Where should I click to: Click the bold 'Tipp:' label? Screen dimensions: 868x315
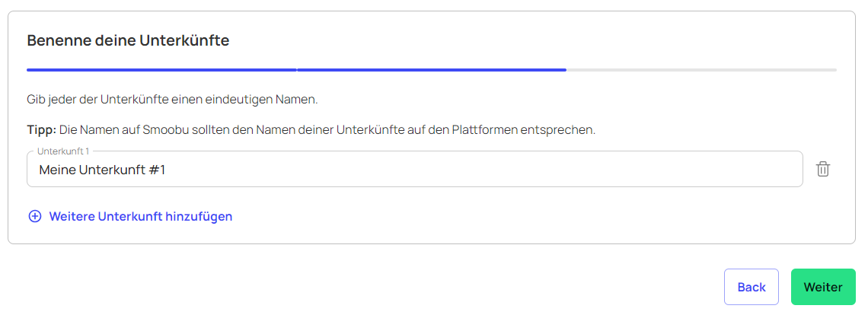[42, 131]
